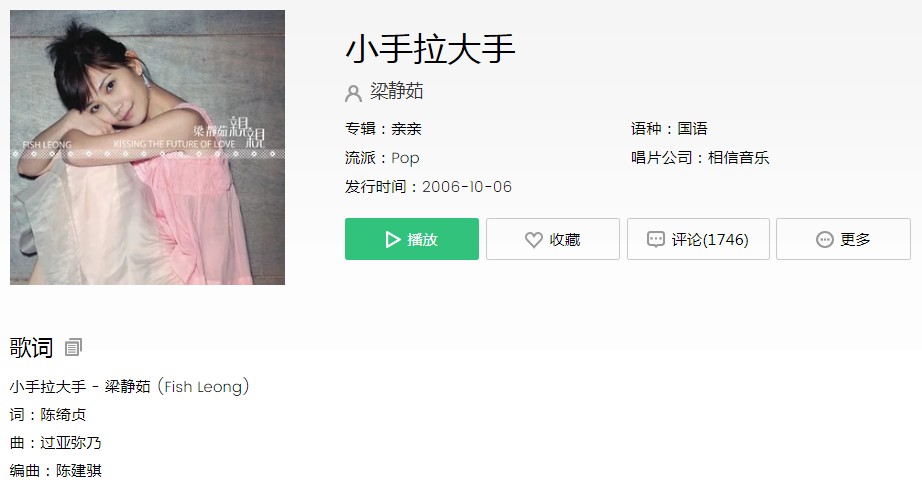Click the song title 小手拉大手
Viewport: 922px width, 487px height.
click(x=430, y=49)
